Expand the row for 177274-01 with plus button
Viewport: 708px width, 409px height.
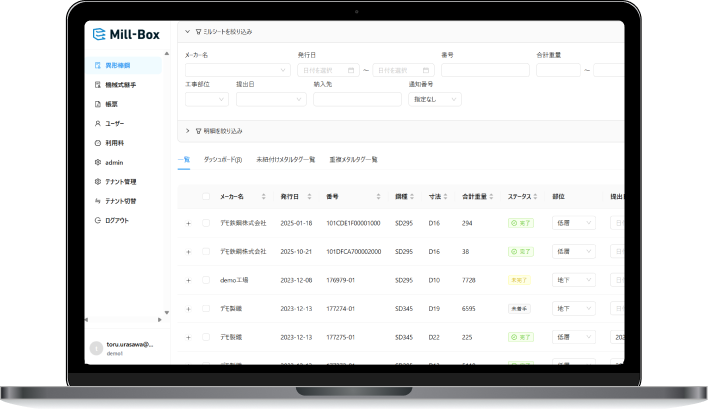pyautogui.click(x=188, y=308)
